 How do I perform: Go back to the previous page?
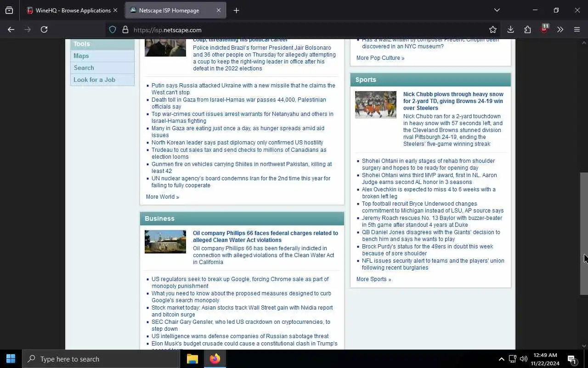click(x=11, y=29)
